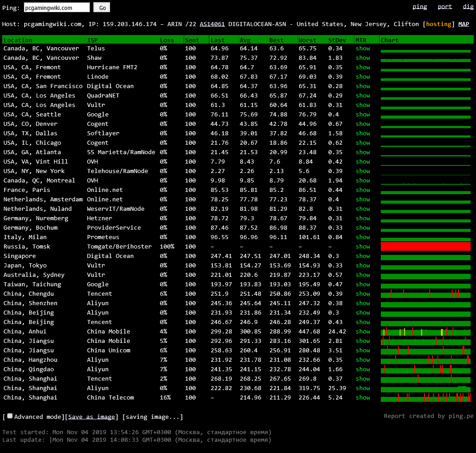
Task: Show MTR for USA, NY, New York row
Action: 363,171
